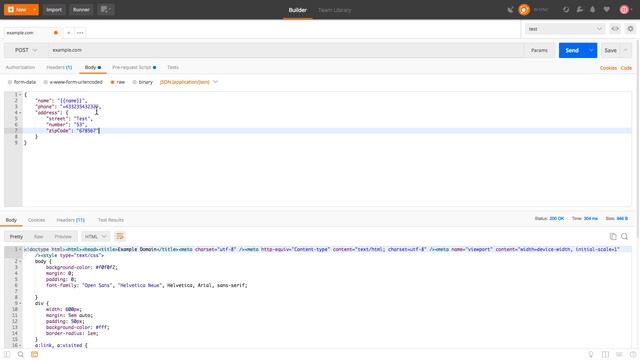The image size is (640, 360).
Task: Open the New button dropdown arrow
Action: [35, 9]
